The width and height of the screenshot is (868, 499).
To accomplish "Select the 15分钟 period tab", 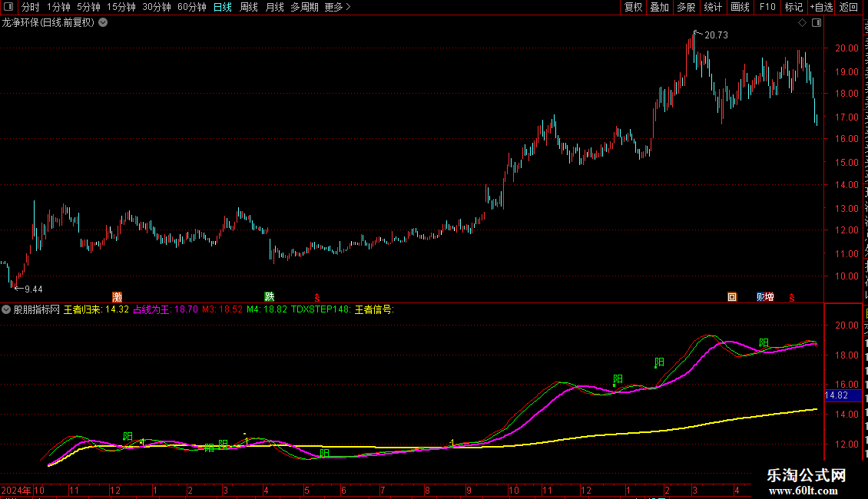I will point(121,7).
